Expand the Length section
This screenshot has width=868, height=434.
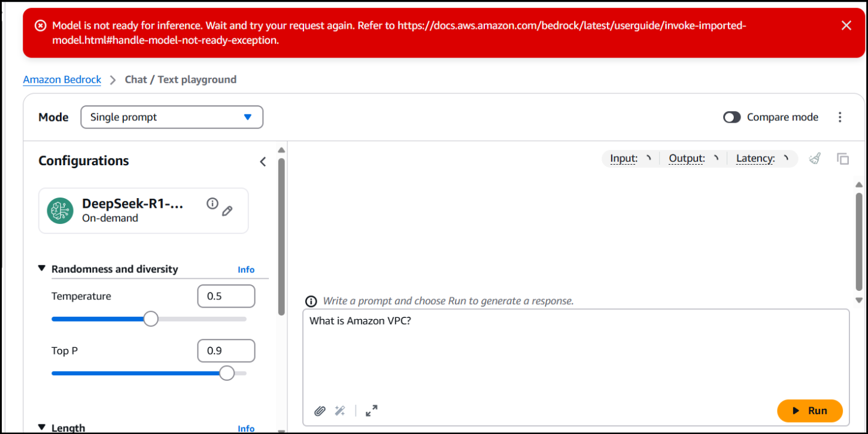click(41, 427)
